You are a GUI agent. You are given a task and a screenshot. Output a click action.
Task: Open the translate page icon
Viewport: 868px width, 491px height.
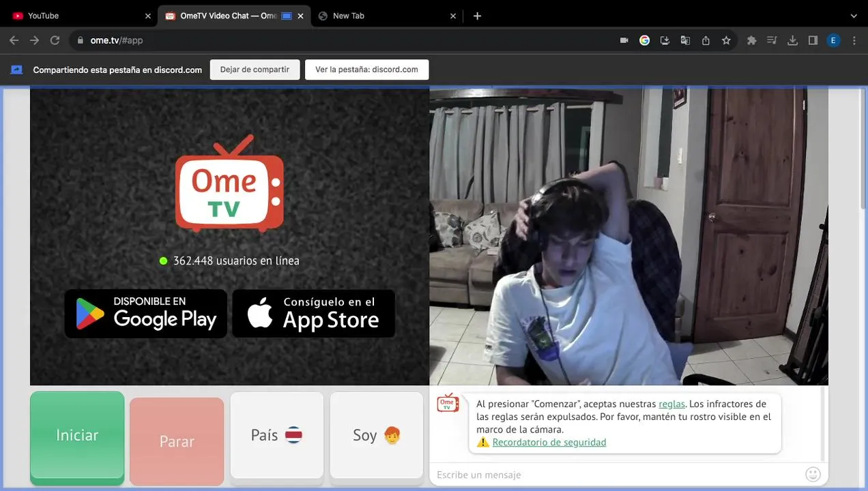click(x=685, y=40)
